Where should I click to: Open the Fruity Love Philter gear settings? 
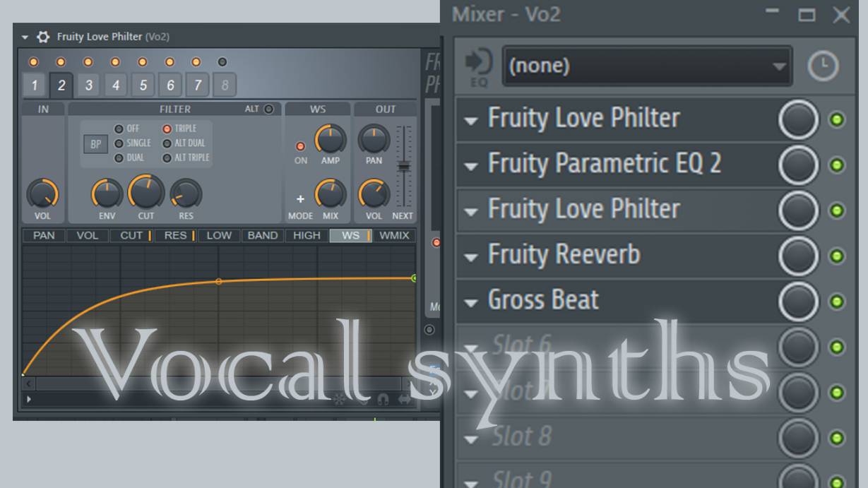click(44, 37)
